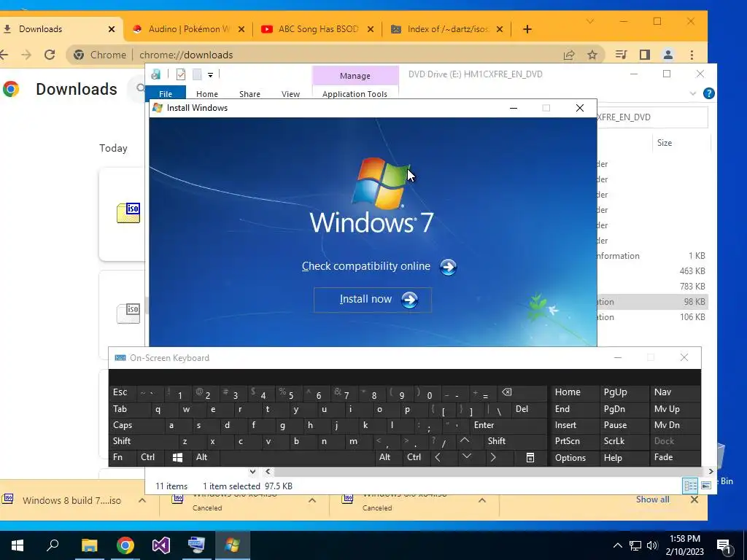Image resolution: width=747 pixels, height=560 pixels.
Task: Click Enter key on On-Screen Keyboard
Action: [x=508, y=425]
